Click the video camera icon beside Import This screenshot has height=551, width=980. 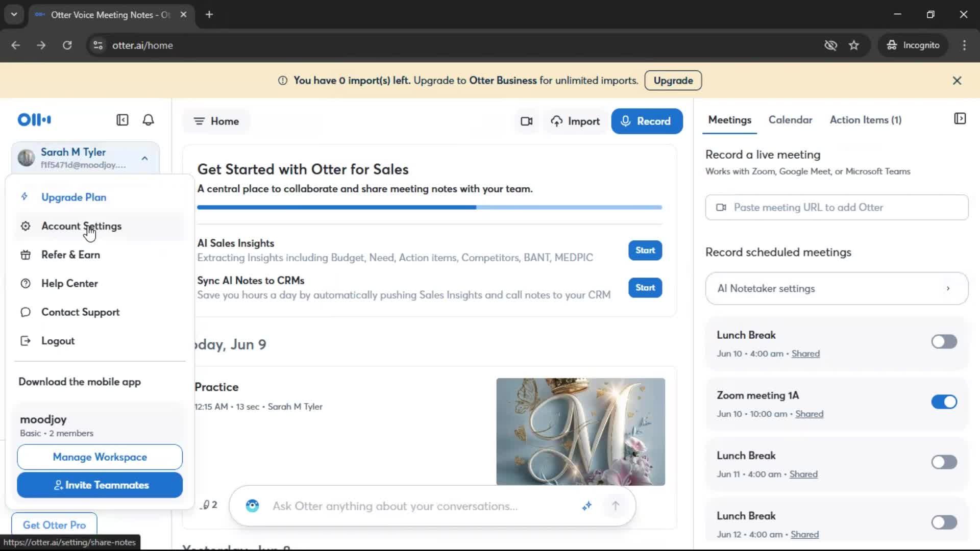(x=526, y=121)
